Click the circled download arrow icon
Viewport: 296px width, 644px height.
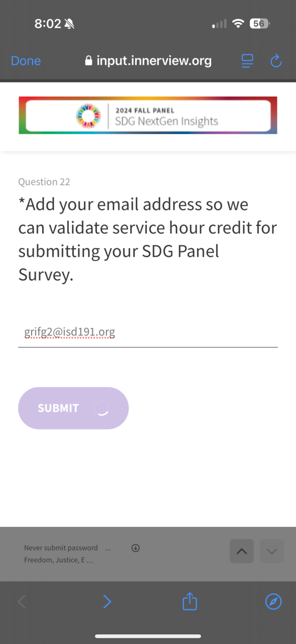[x=135, y=548]
